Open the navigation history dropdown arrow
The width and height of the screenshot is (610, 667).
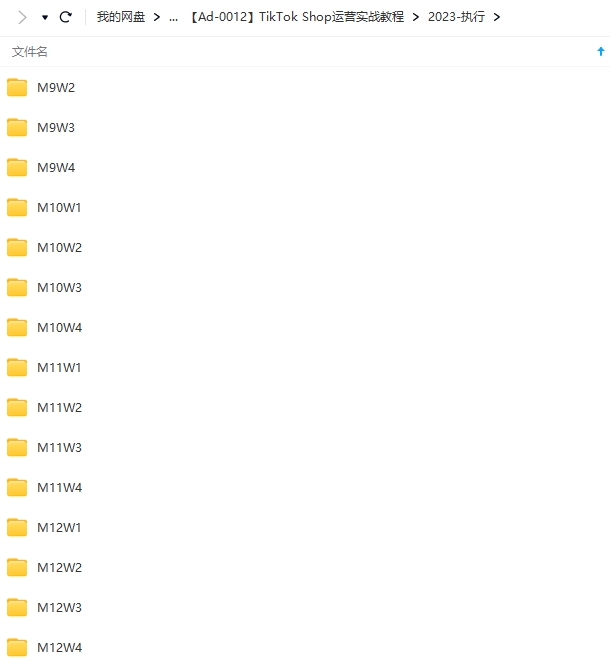coord(45,17)
